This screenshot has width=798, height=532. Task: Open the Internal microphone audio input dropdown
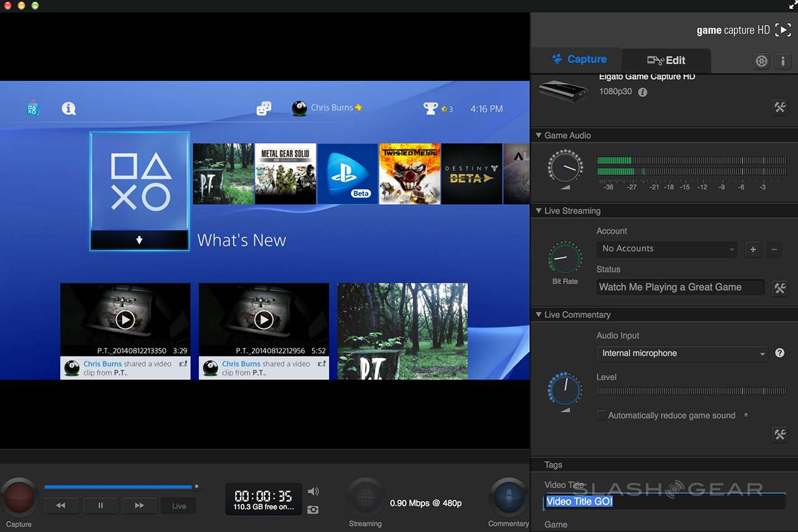click(x=681, y=353)
